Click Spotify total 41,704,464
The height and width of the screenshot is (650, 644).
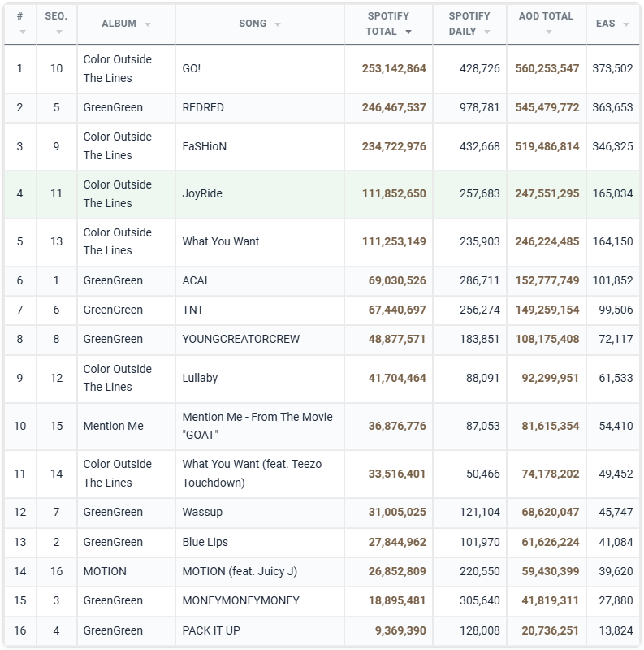(x=397, y=378)
